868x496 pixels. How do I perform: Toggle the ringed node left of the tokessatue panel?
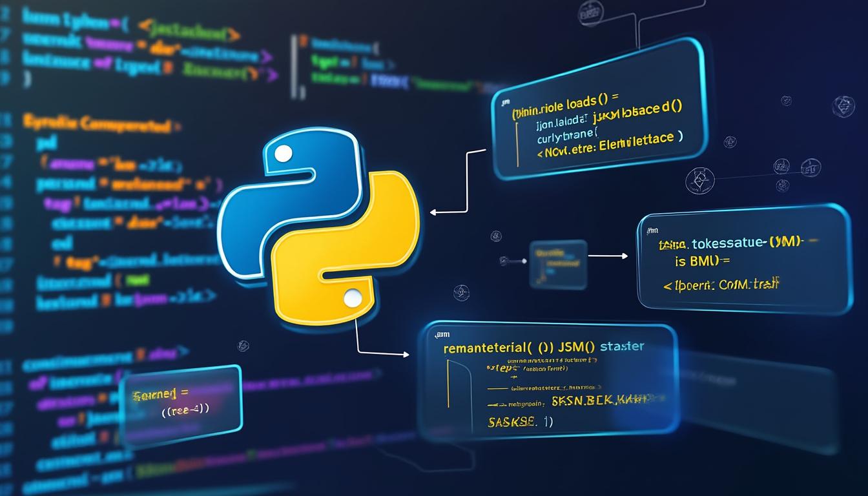click(x=460, y=292)
